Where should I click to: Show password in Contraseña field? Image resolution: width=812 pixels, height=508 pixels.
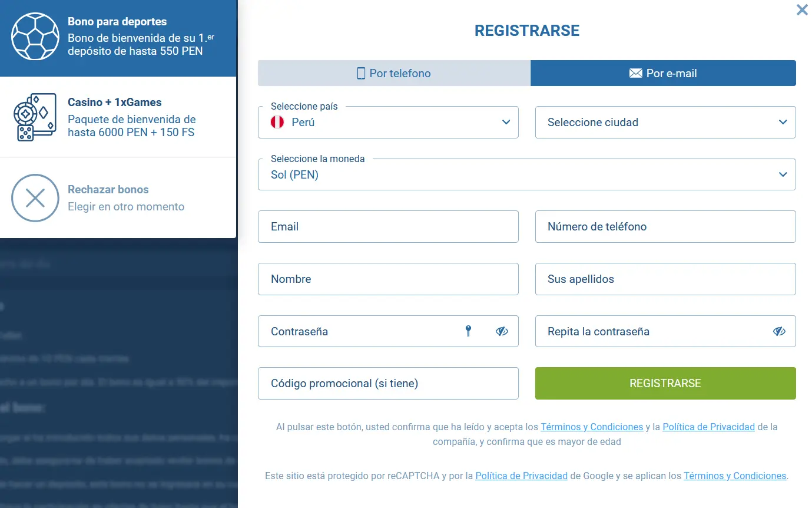502,331
